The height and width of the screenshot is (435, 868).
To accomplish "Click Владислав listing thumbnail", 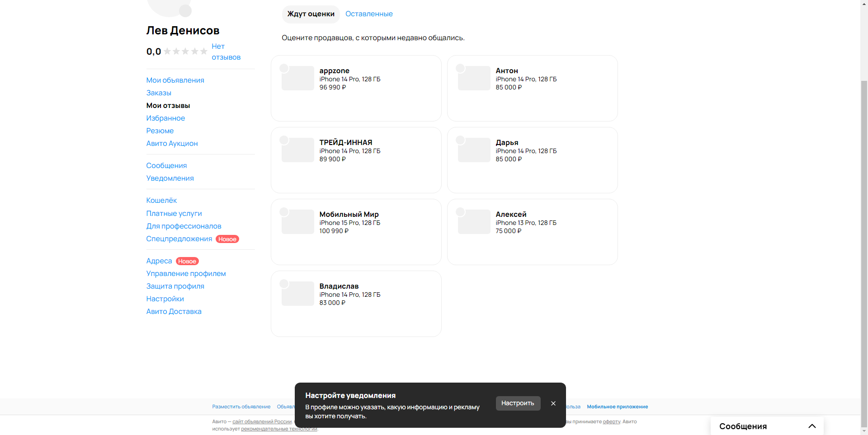I will pyautogui.click(x=297, y=294).
